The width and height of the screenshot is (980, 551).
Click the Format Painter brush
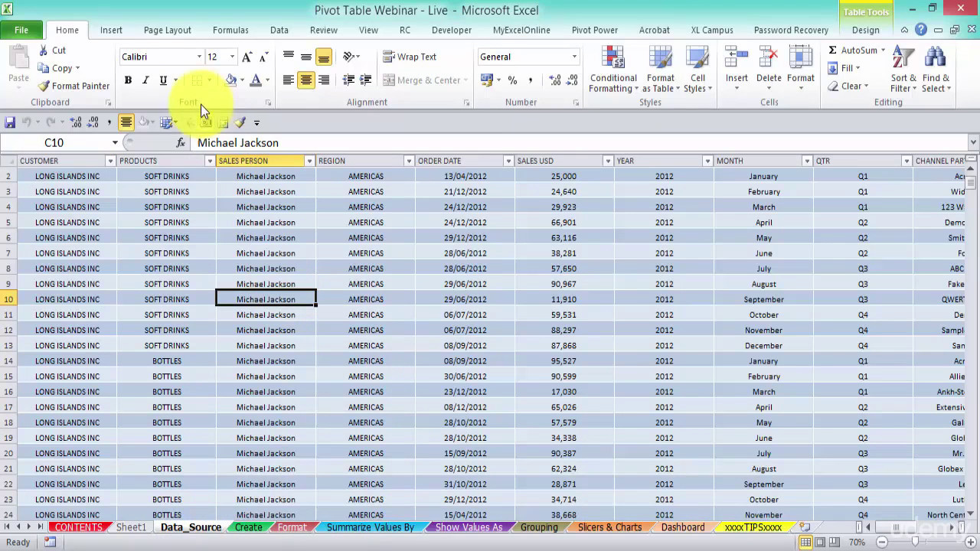[44, 86]
